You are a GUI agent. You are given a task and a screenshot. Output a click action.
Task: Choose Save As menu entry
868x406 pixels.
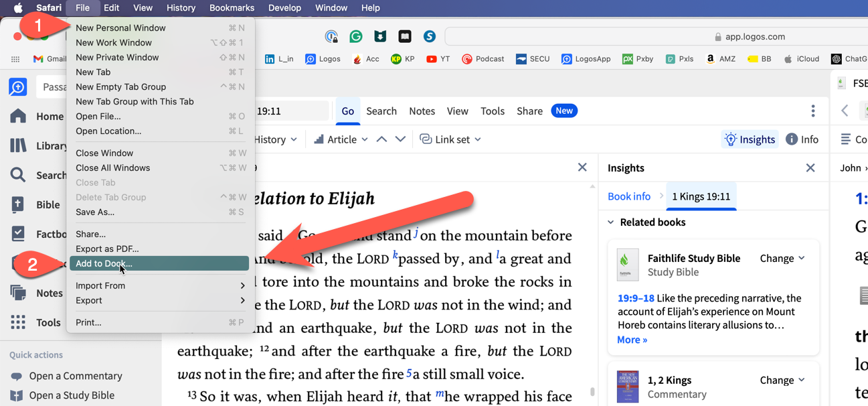159,212
